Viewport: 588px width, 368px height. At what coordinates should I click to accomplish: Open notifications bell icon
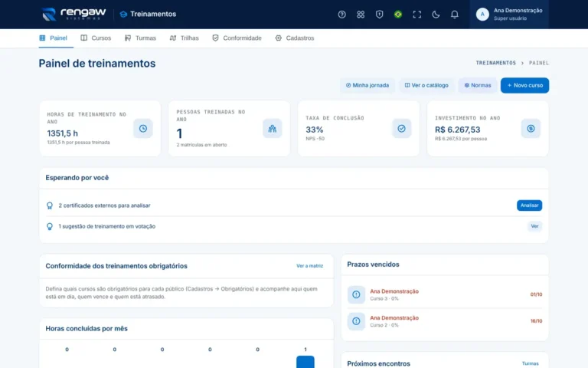(x=455, y=15)
